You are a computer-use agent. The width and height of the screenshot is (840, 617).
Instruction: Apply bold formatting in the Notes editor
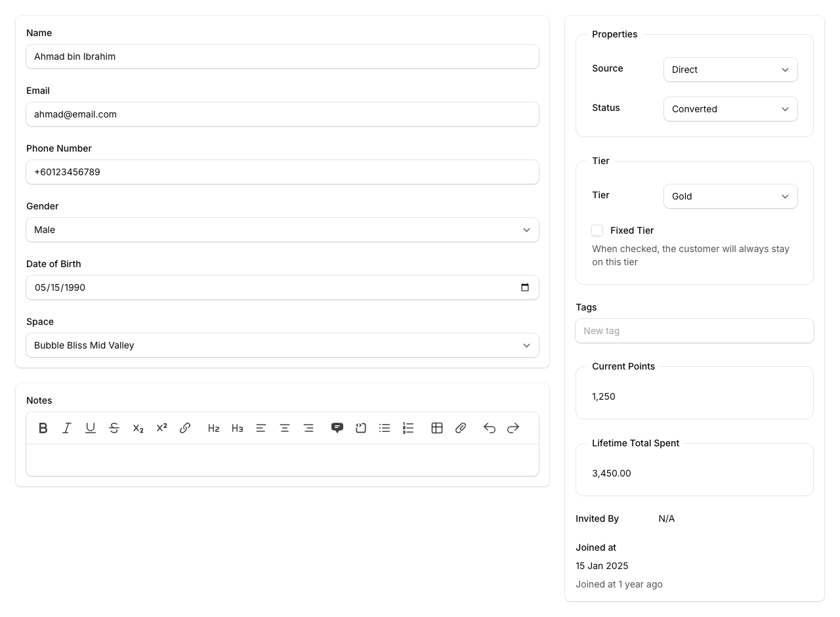43,428
